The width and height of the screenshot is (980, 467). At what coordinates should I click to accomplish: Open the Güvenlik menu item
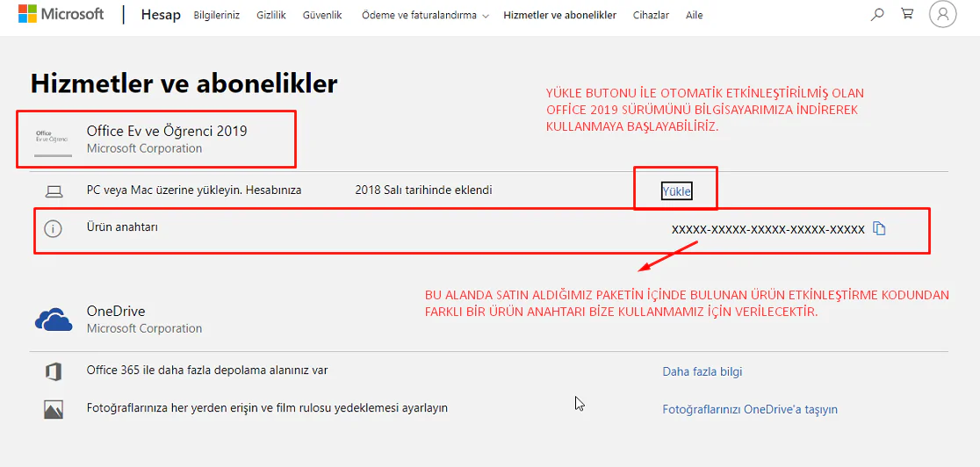coord(322,15)
